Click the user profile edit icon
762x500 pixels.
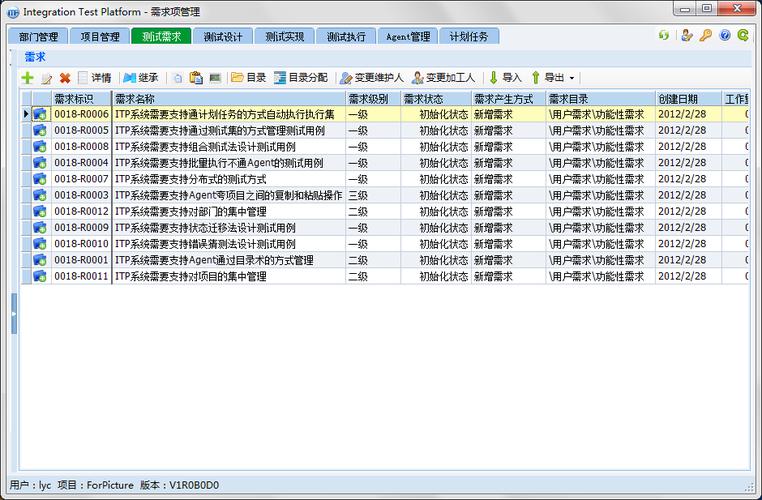687,35
